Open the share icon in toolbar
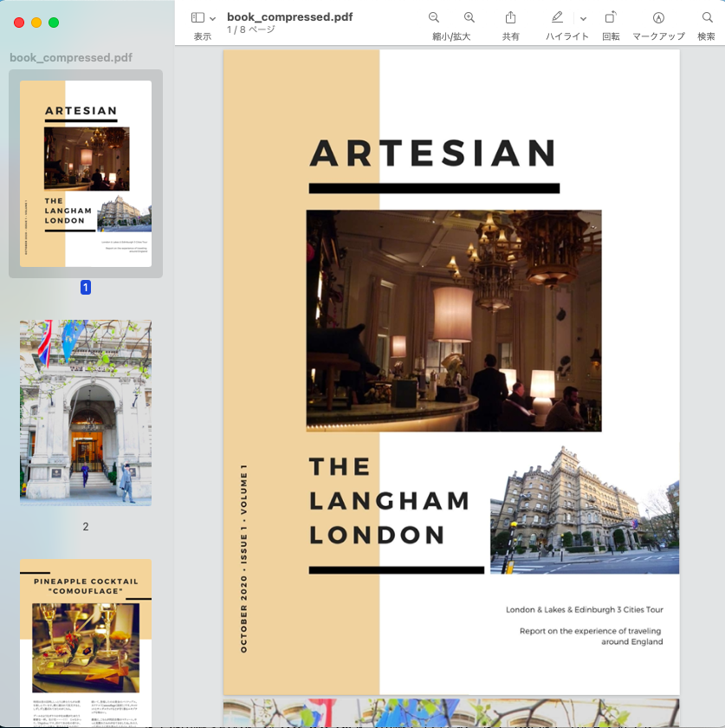The height and width of the screenshot is (728, 725). 510,17
